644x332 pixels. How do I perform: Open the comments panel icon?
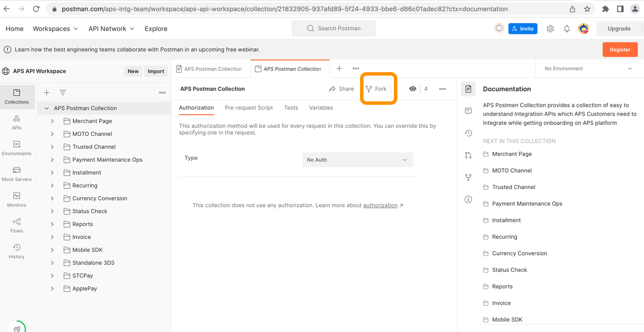tap(468, 111)
